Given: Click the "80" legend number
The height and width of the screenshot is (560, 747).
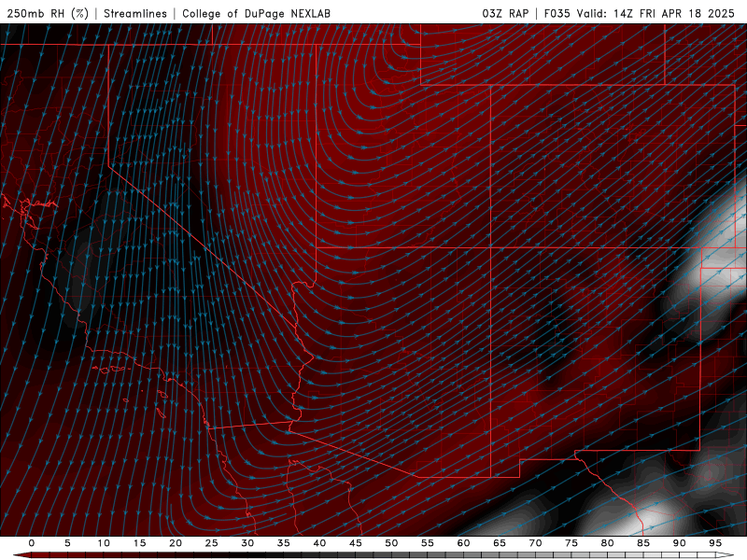Looking at the screenshot, I should tap(608, 543).
